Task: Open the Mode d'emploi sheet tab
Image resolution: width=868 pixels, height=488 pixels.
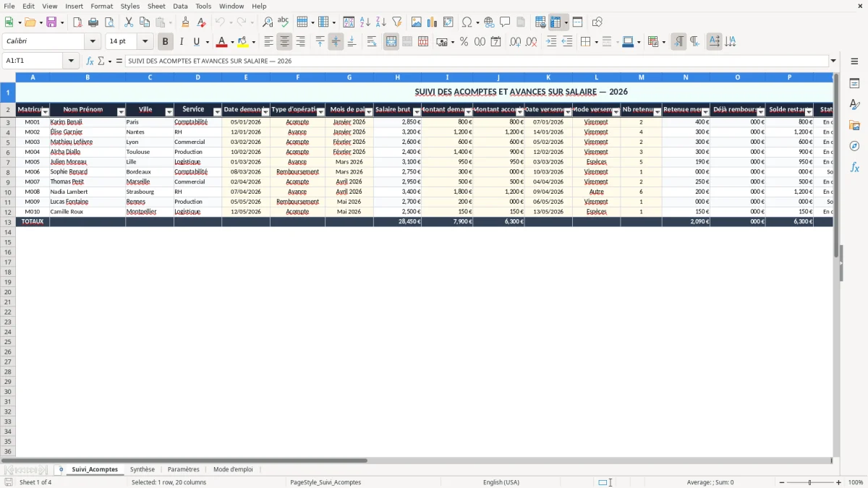Action: pyautogui.click(x=233, y=470)
